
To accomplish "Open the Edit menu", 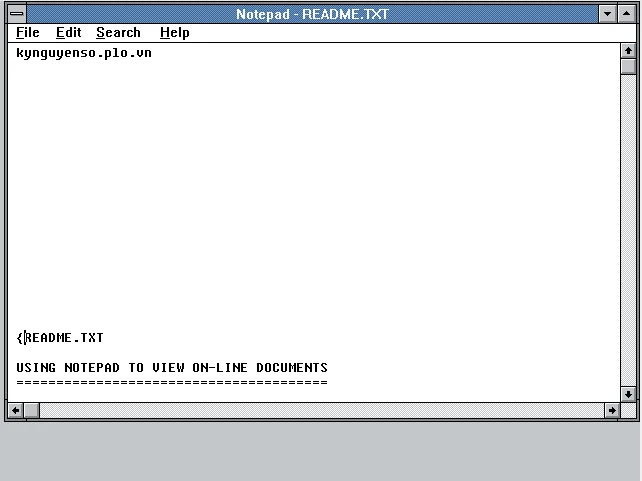I will point(68,33).
